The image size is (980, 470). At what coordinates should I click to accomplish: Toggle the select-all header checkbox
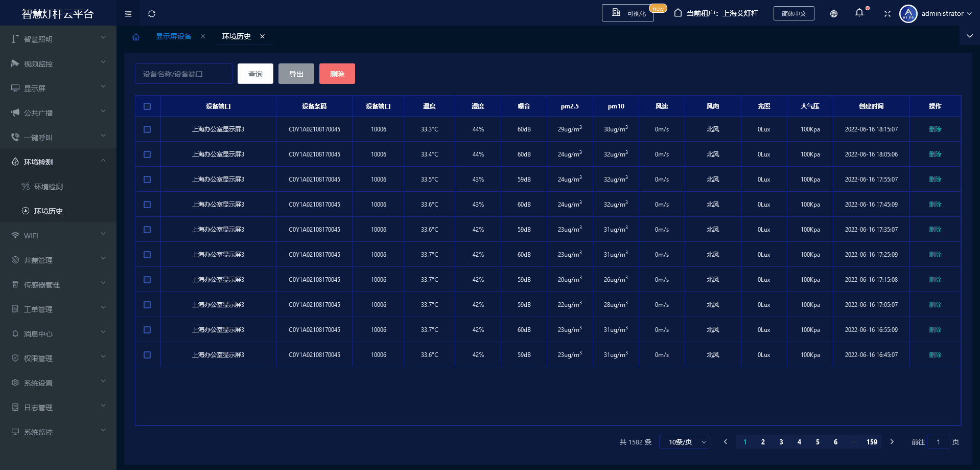147,106
